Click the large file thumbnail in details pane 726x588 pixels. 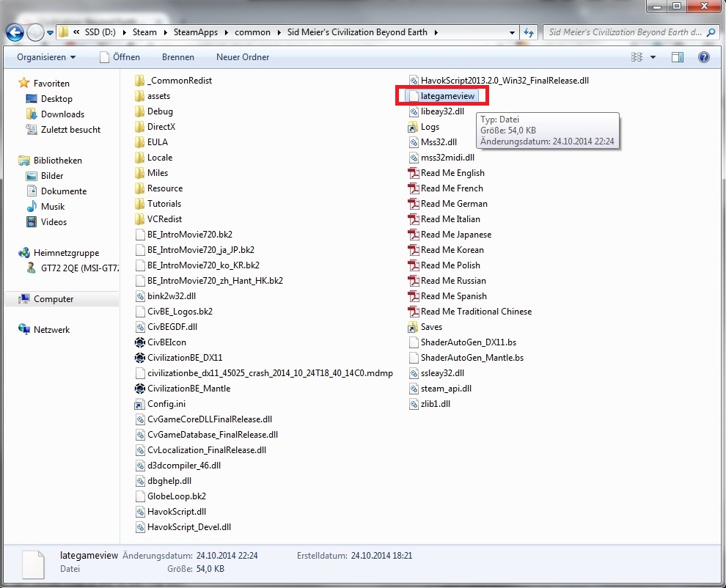33,564
